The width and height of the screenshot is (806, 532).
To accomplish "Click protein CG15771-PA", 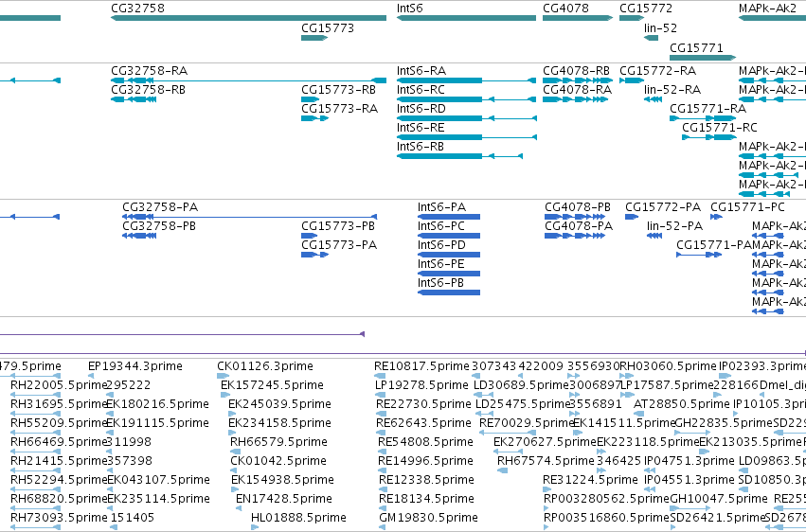I will pos(699,255).
